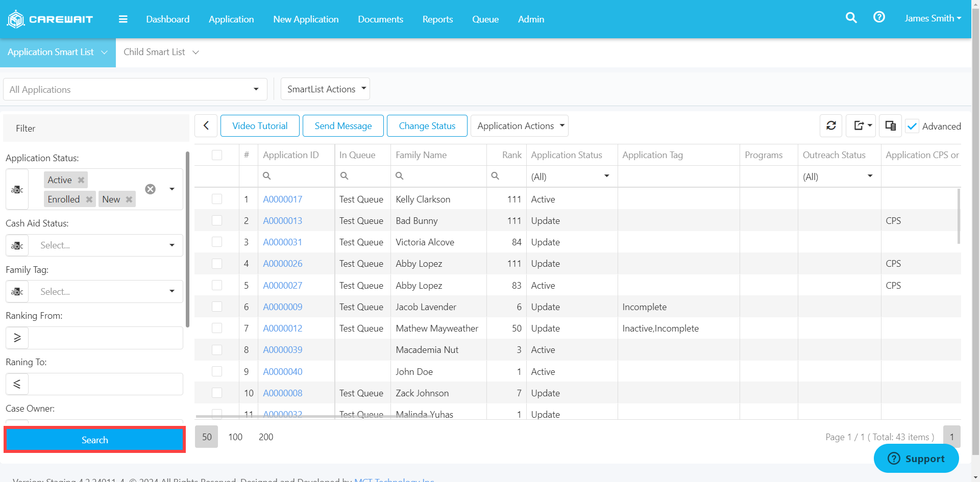This screenshot has height=482, width=980.
Task: Click search icon in Family Name filter
Action: tap(400, 176)
